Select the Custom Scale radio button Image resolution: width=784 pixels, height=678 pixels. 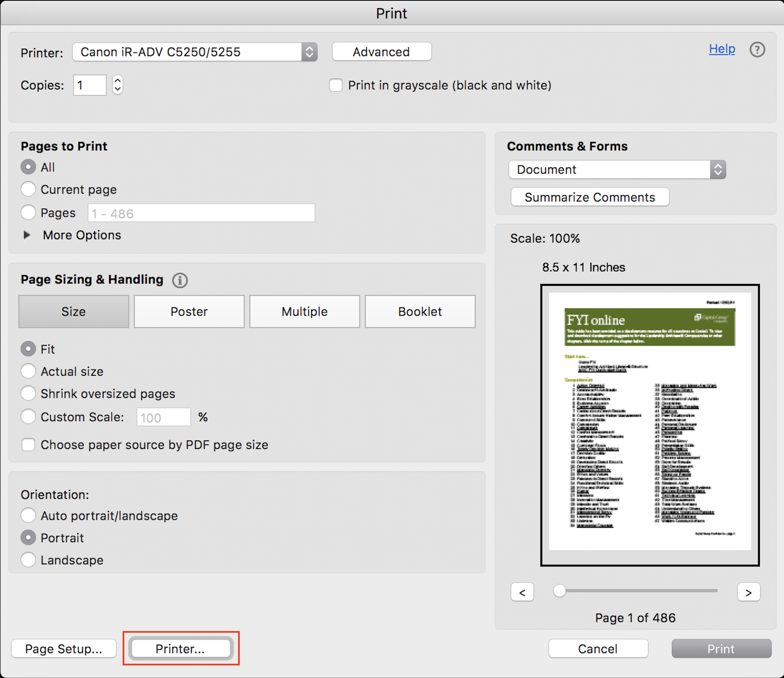(x=28, y=417)
